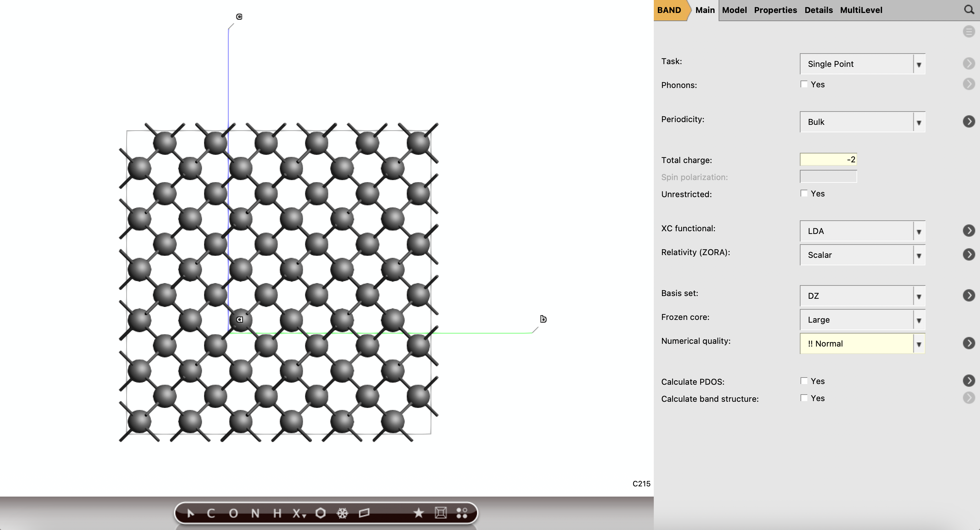Screen dimensions: 980x530
Task: Click the Total charge input field
Action: (x=828, y=159)
